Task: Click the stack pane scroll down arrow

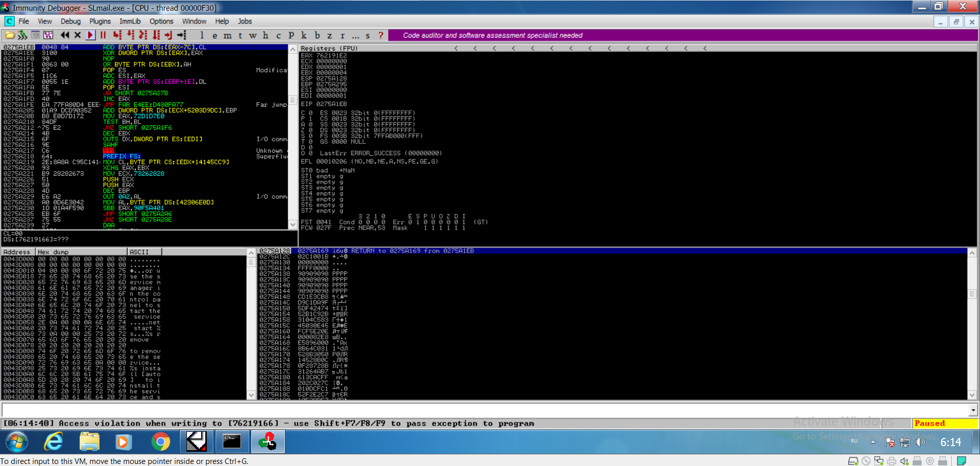Action: pyautogui.click(x=972, y=395)
